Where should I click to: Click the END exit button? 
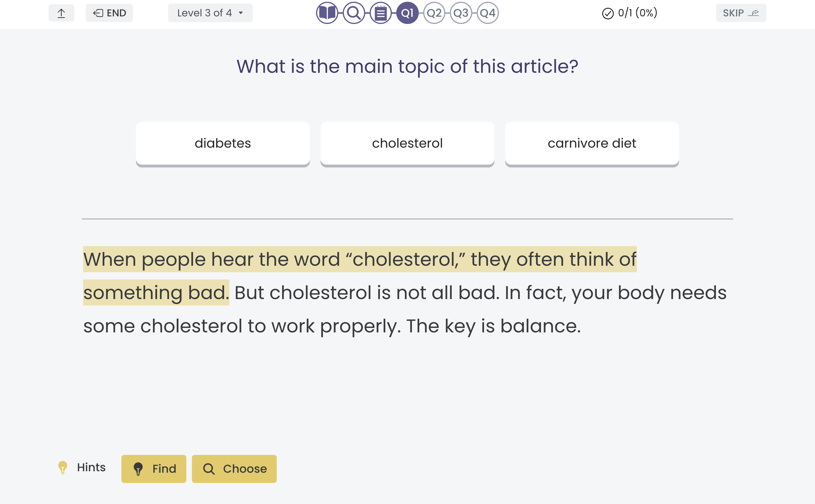point(109,13)
